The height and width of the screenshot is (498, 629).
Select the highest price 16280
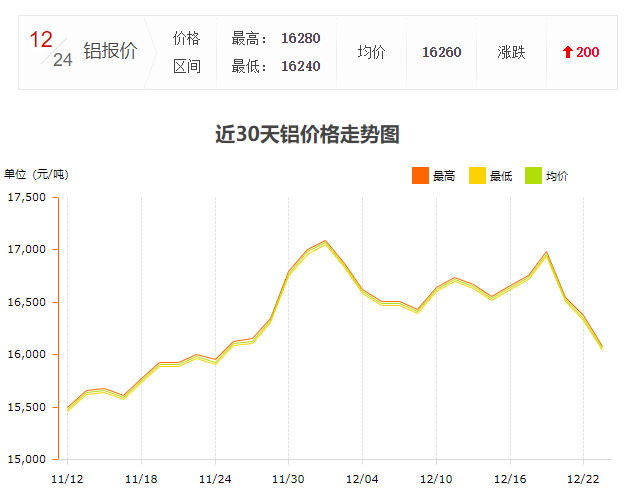click(300, 38)
